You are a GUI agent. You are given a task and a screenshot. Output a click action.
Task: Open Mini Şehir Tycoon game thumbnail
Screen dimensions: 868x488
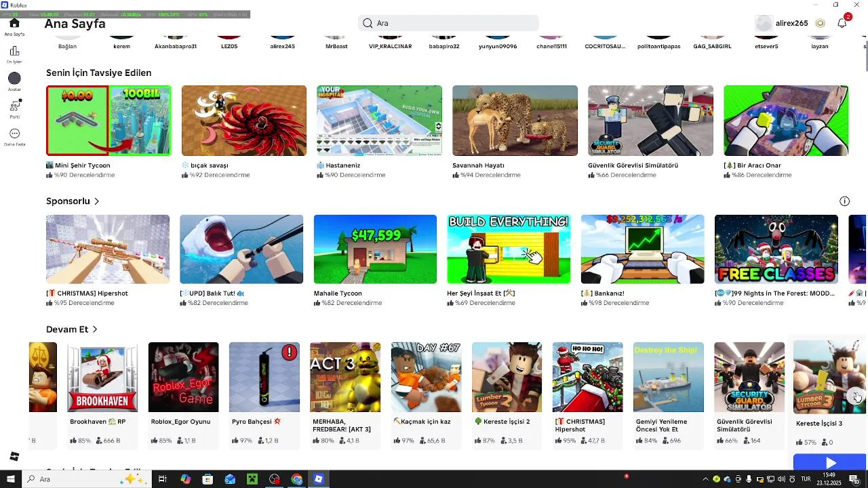[x=108, y=121]
